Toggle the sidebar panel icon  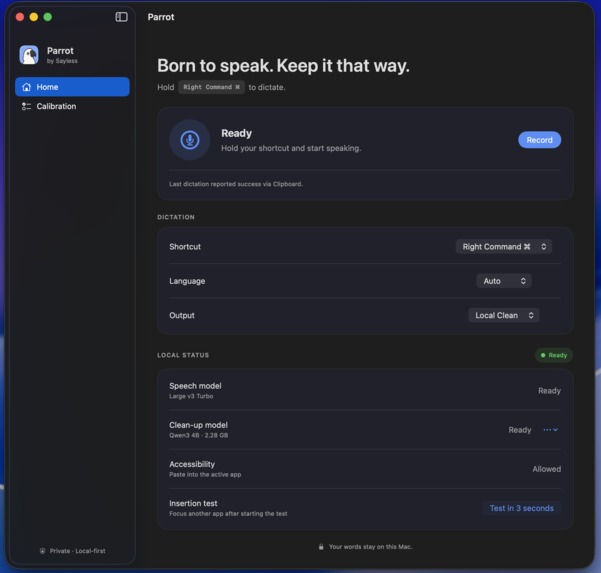[122, 17]
